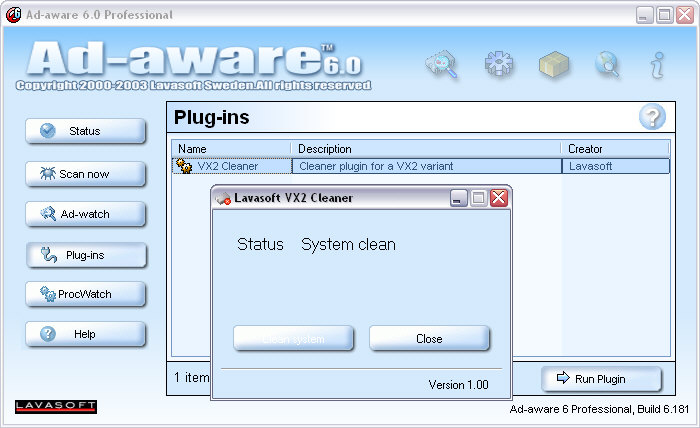Click the Ad-aware title bar app icon
The width and height of the screenshot is (700, 428).
[13, 15]
